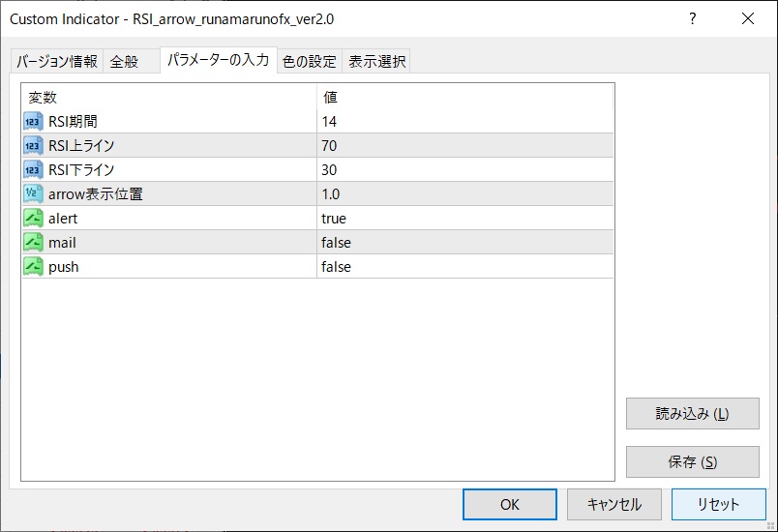Click the double-type icon beside arrow表示位置
This screenshot has width=778, height=532.
pyautogui.click(x=33, y=194)
